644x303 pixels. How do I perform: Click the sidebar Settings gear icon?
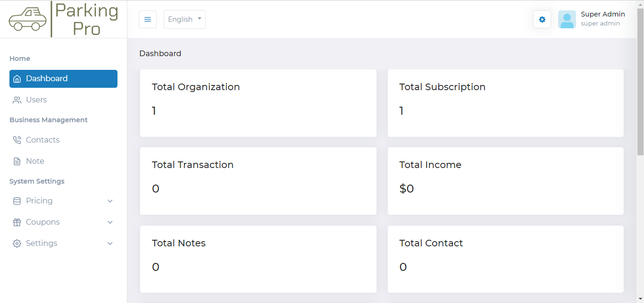tap(17, 244)
